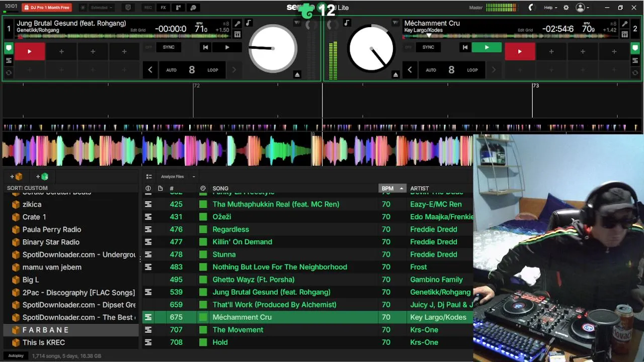Image resolution: width=644 pixels, height=362 pixels.
Task: Toggle deck 2 cue points tab
Action: pos(635,49)
